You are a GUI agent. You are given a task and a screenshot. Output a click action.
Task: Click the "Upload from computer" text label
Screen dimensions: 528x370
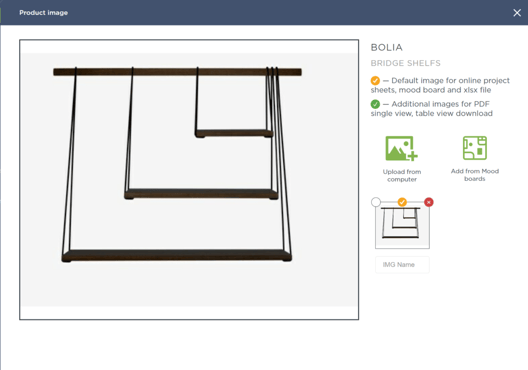click(x=402, y=175)
